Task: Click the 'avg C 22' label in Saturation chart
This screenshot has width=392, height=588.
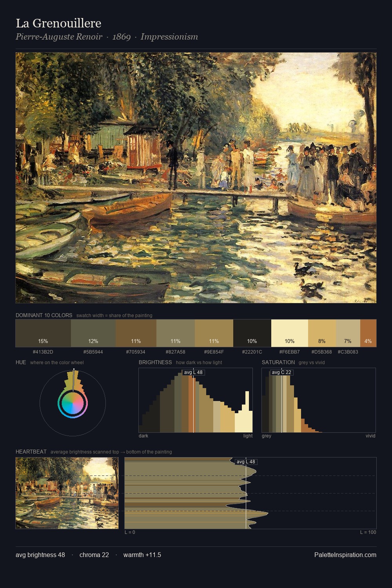Action: [281, 372]
